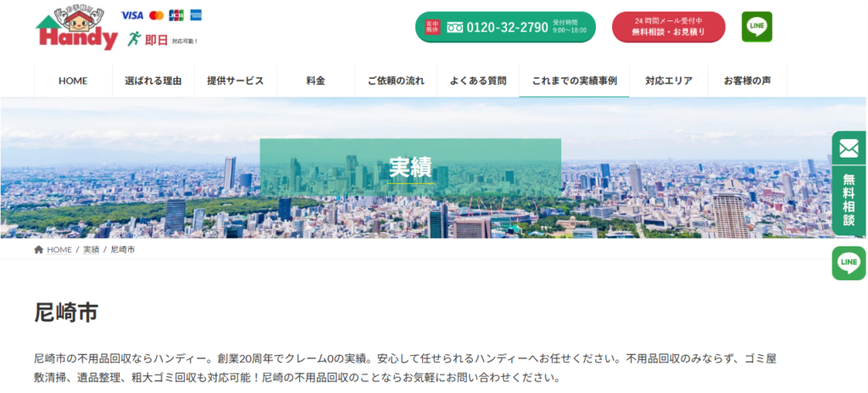868x393 pixels.
Task: Open the floating LINE icon on right side
Action: click(849, 263)
